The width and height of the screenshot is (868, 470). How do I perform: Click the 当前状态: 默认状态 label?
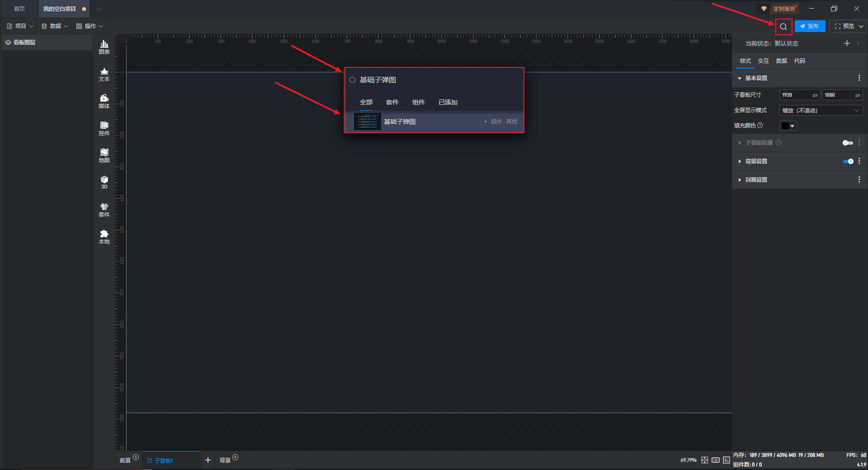point(772,43)
